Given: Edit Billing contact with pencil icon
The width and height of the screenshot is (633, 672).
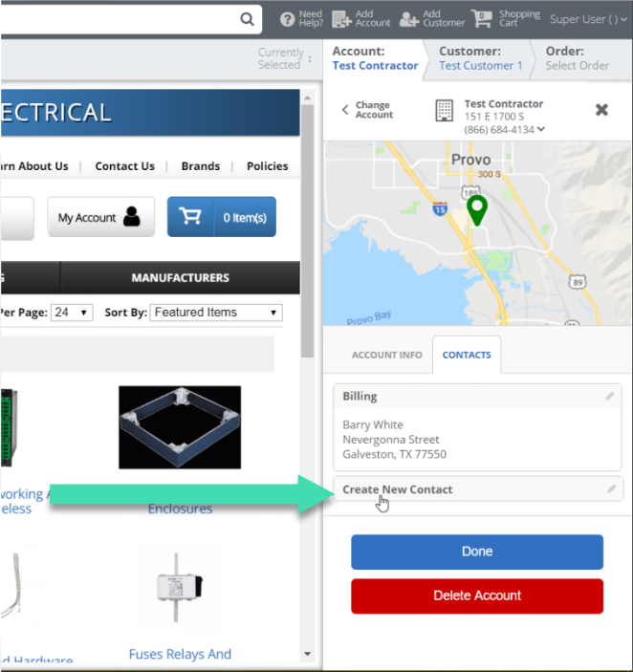Looking at the screenshot, I should pos(609,397).
